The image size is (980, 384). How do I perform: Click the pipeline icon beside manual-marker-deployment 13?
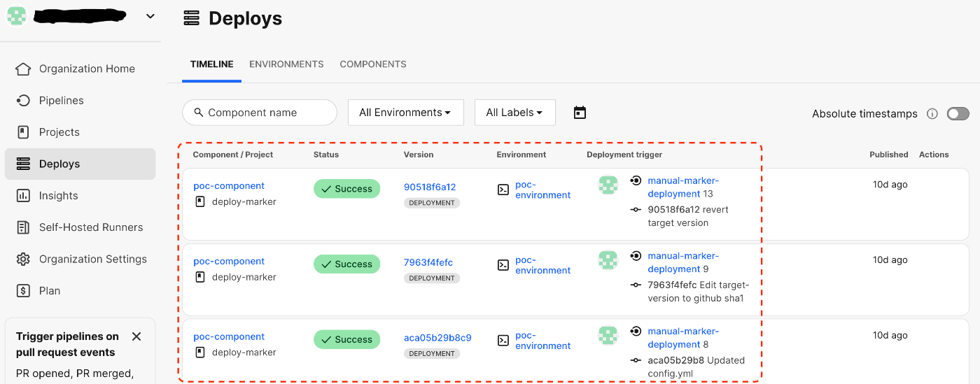click(x=636, y=181)
